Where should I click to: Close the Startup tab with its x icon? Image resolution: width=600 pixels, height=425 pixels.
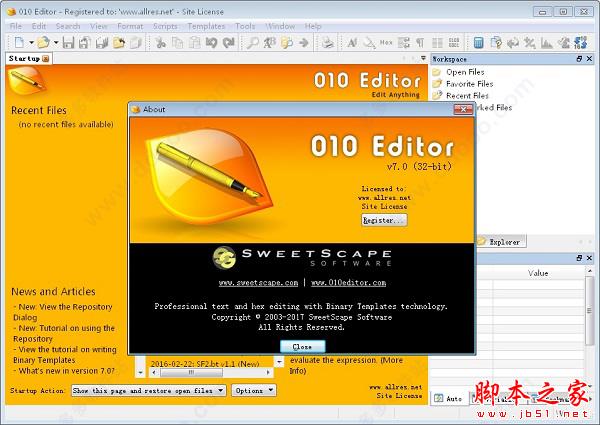pyautogui.click(x=46, y=59)
